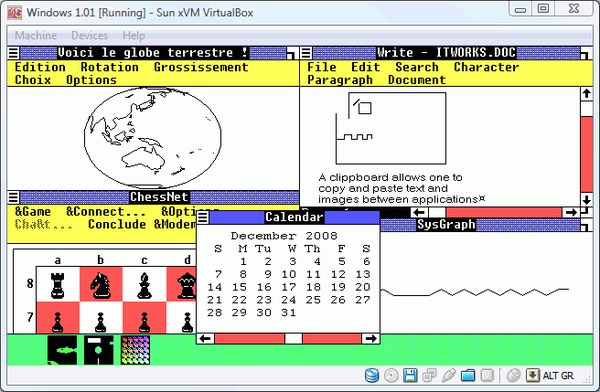Click the clipboard picture in Write document
600x392 pixels.
(391, 128)
